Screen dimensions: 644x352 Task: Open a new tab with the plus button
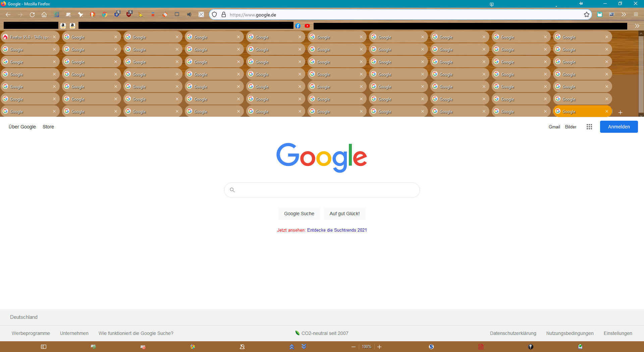[621, 112]
